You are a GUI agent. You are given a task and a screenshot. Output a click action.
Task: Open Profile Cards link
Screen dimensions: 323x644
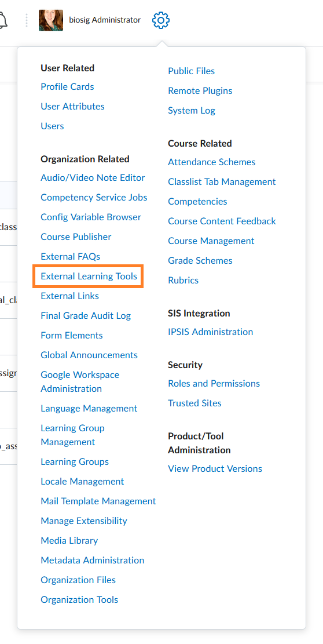pyautogui.click(x=67, y=87)
